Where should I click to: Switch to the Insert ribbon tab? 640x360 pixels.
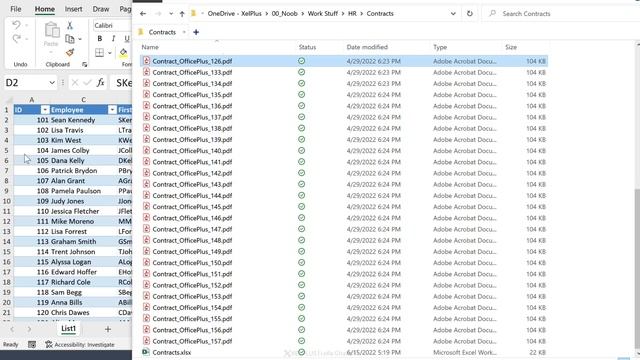[x=73, y=9]
